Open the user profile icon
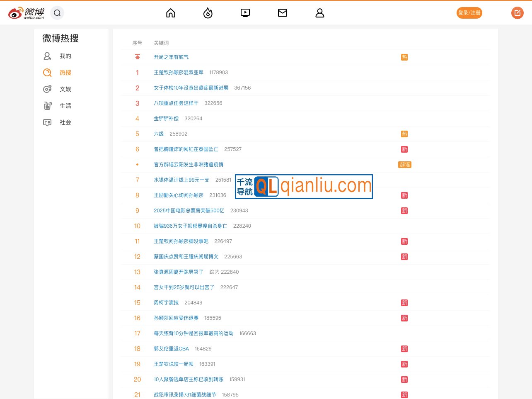The height and width of the screenshot is (399, 532). (320, 13)
